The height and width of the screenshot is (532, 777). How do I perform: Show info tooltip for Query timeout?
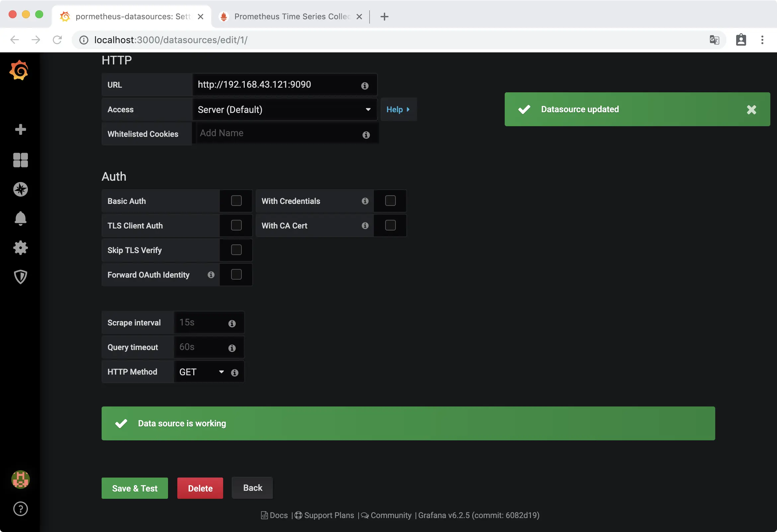pos(232,348)
